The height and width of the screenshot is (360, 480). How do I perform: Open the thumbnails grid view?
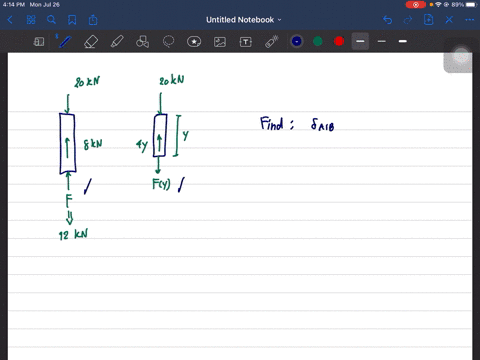point(31,20)
